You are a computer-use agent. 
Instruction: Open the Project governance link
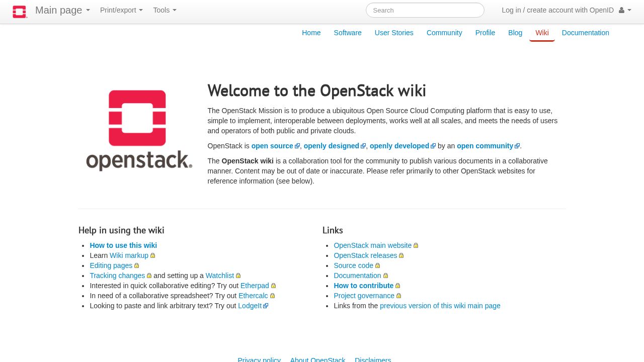367,296
